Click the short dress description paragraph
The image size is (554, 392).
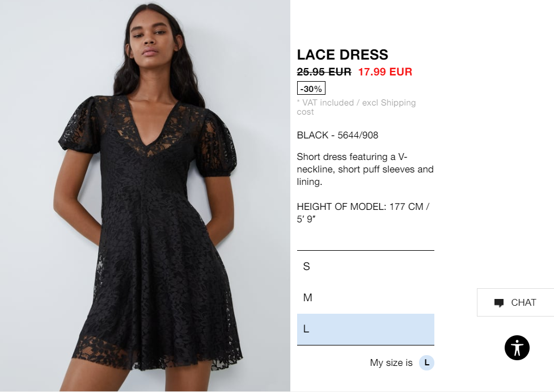tap(365, 169)
